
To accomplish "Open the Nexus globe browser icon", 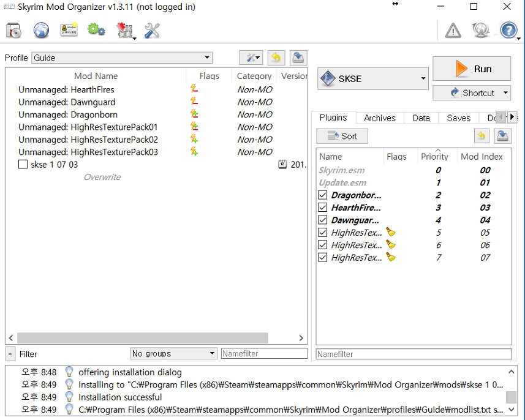I will click(41, 31).
